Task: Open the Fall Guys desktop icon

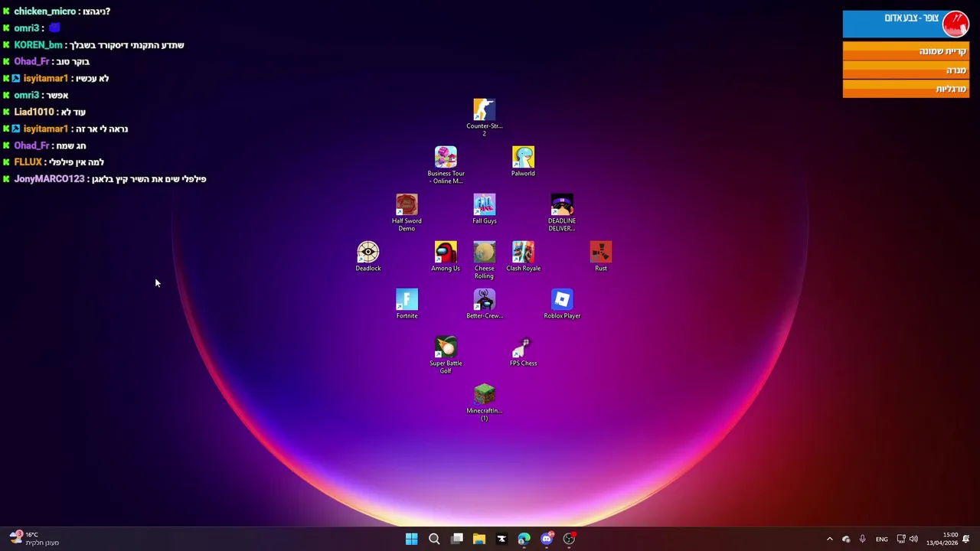Action: pos(484,208)
